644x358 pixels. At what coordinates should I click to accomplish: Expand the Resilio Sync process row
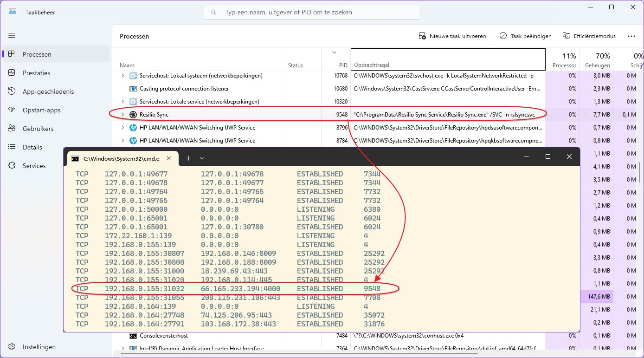[122, 114]
